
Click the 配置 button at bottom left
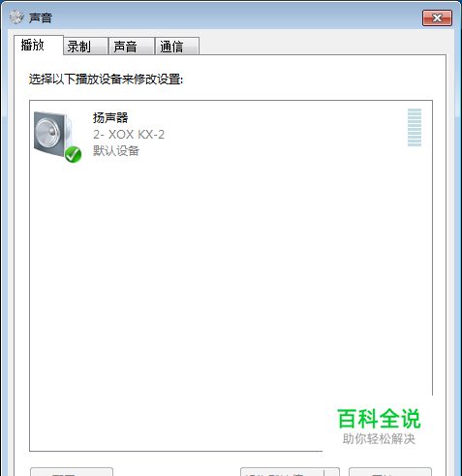72,472
